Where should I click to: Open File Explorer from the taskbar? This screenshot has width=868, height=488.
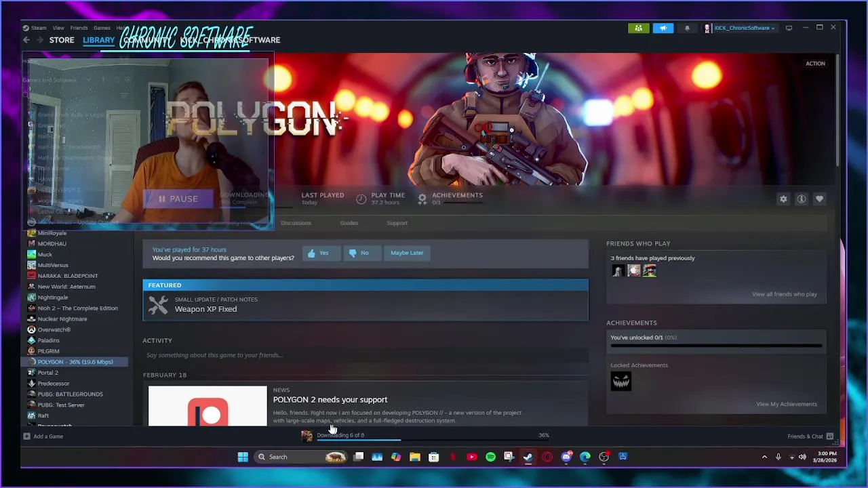[x=414, y=457]
